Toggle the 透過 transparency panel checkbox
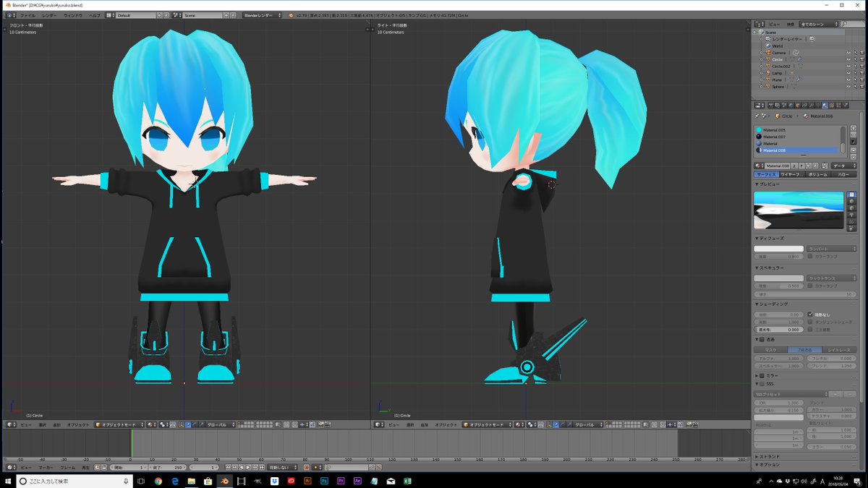 click(x=762, y=338)
